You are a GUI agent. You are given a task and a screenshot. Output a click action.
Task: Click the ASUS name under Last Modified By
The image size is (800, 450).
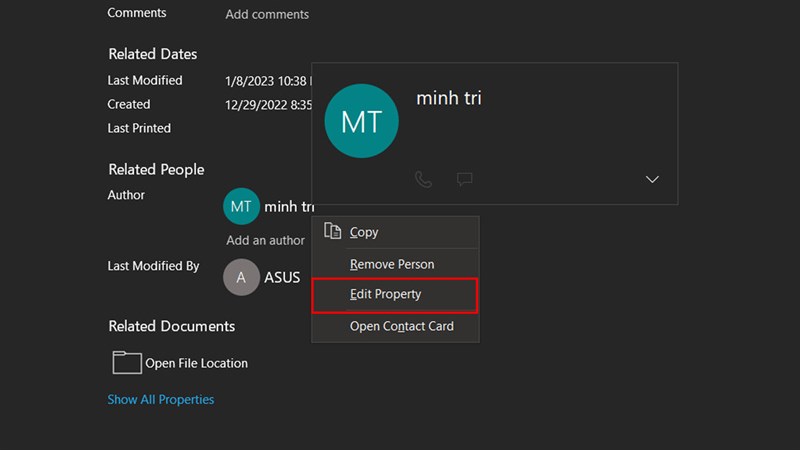click(x=282, y=277)
